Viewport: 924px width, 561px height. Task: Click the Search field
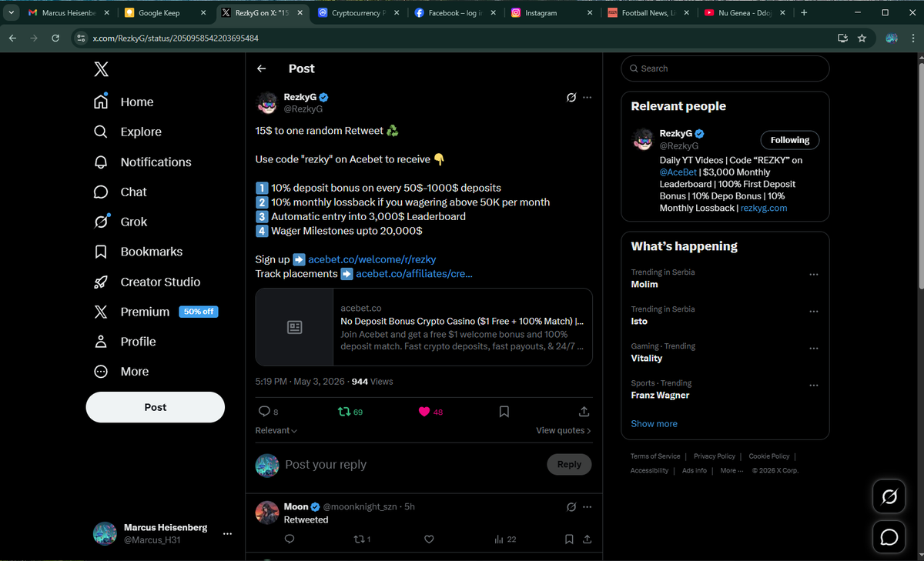coord(725,68)
